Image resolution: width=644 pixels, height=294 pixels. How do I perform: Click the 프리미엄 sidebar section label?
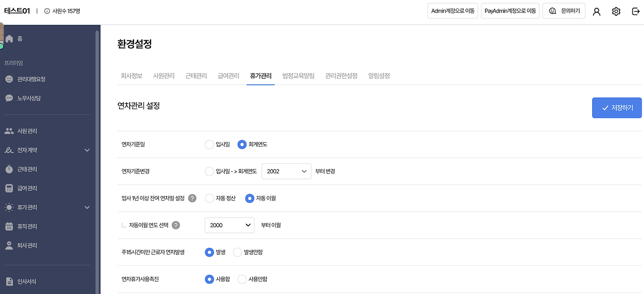tap(14, 63)
